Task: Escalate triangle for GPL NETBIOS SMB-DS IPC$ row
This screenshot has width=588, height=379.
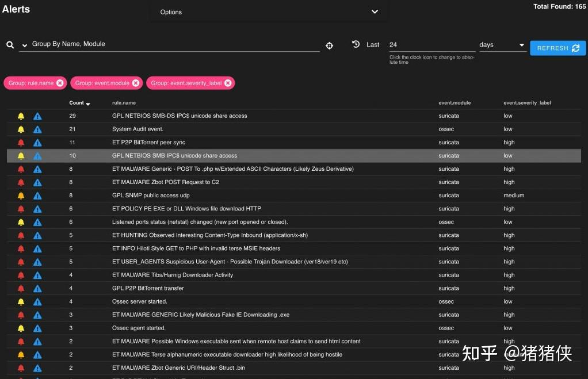Action: coord(37,116)
